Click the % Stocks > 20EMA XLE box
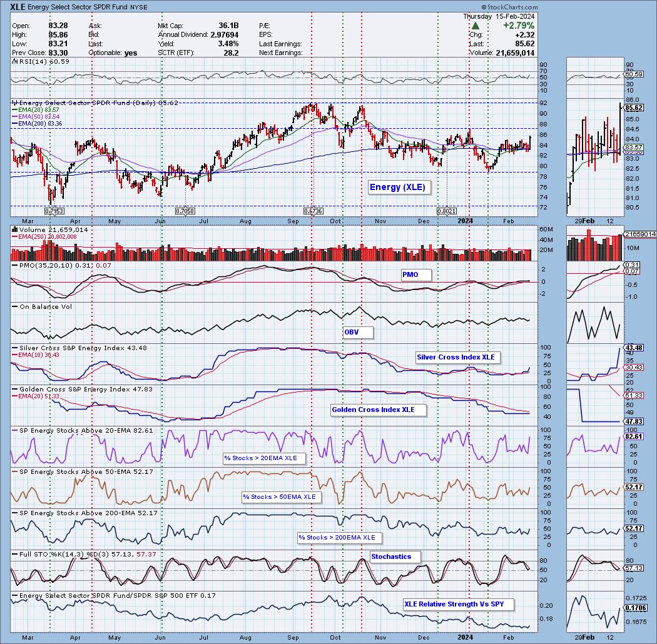The image size is (657, 644). [x=265, y=458]
